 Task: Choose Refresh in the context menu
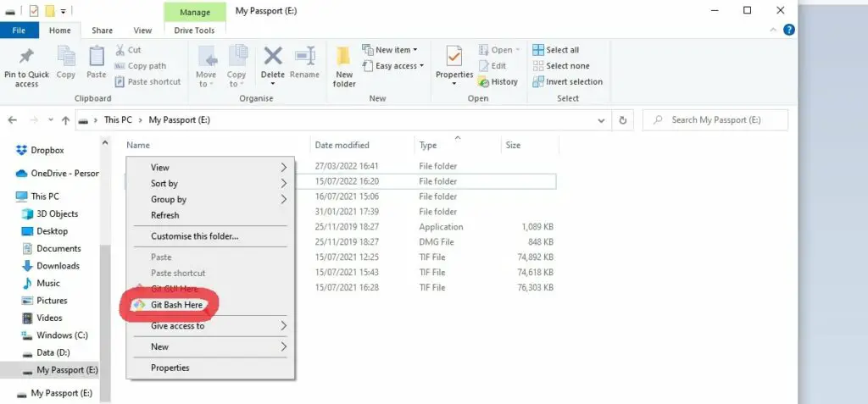point(210,215)
